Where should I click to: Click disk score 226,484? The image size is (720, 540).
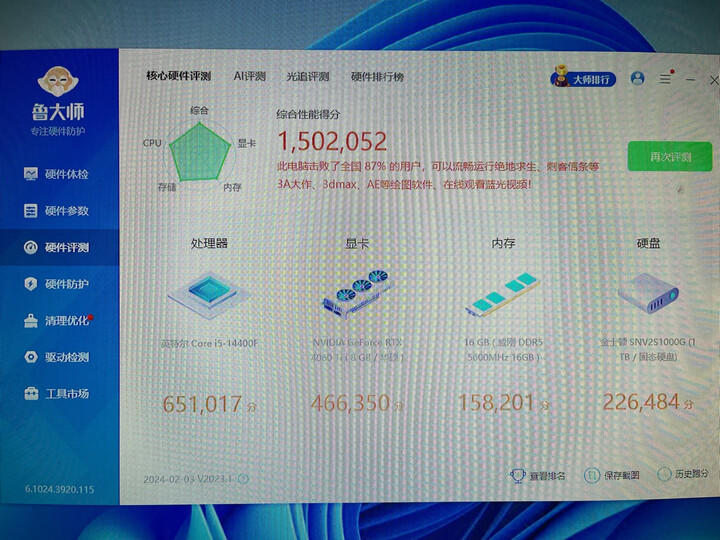(x=641, y=402)
